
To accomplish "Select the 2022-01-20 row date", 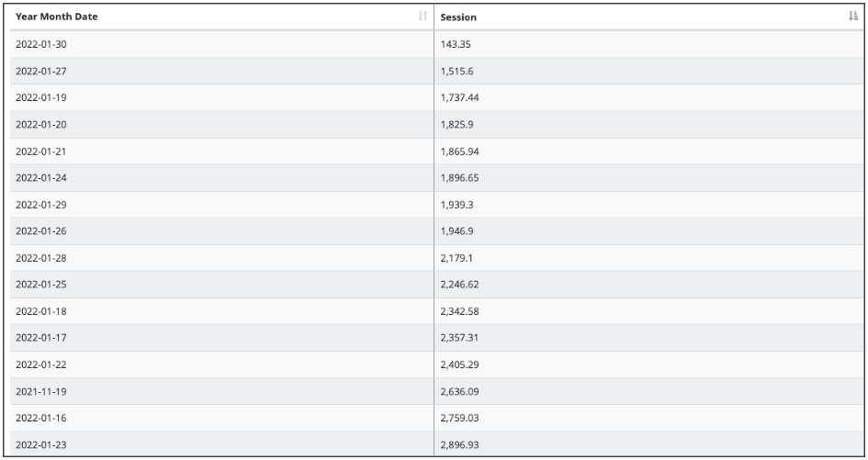I will 39,124.
